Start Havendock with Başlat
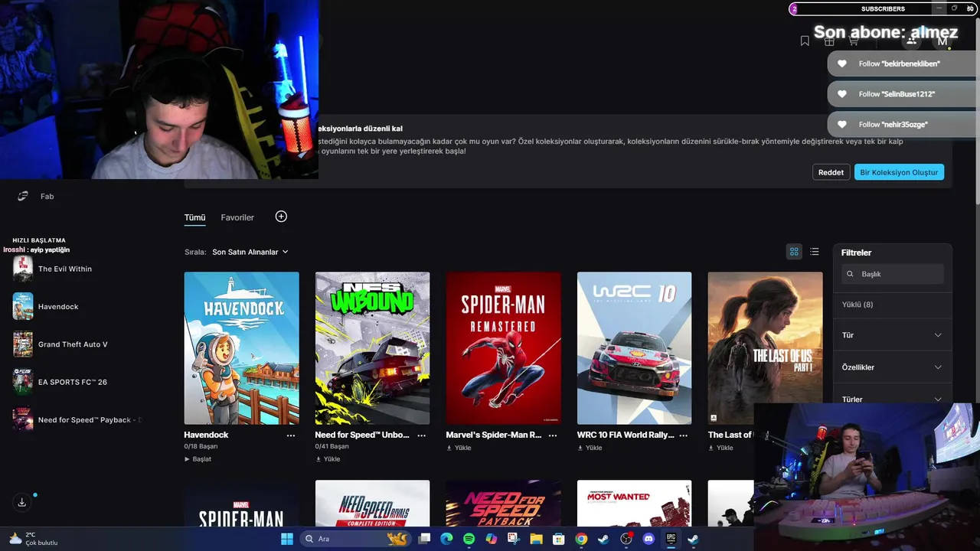Screen dimensions: 980x551 point(198,459)
